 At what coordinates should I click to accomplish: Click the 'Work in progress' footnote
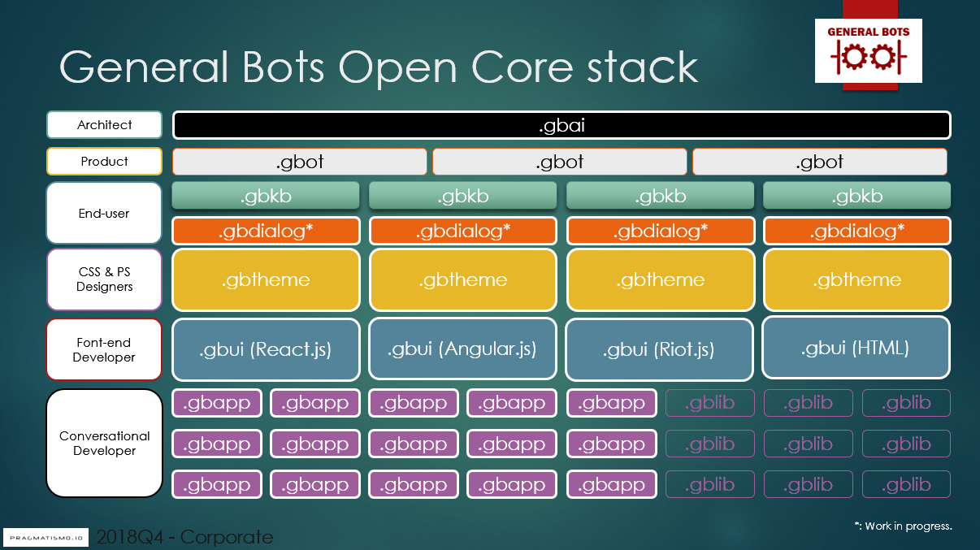point(903,526)
